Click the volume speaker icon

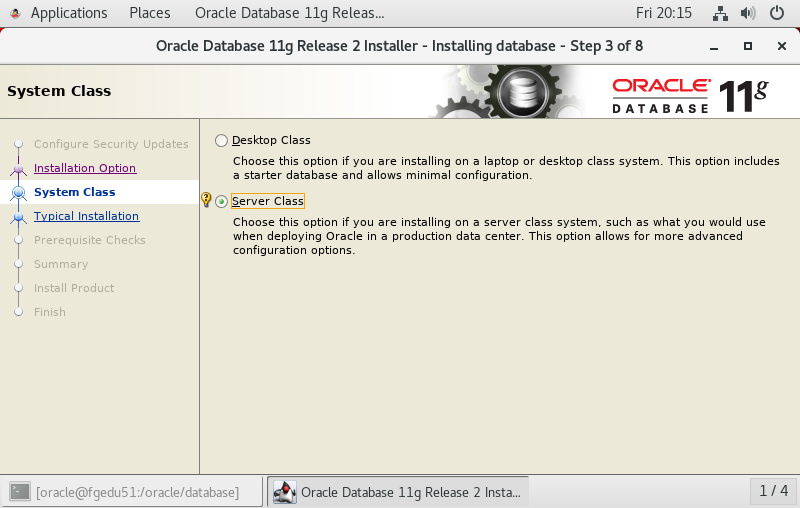click(x=748, y=13)
